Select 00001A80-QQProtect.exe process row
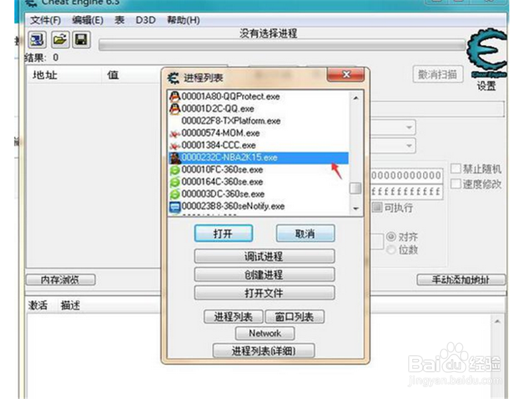 [259, 96]
